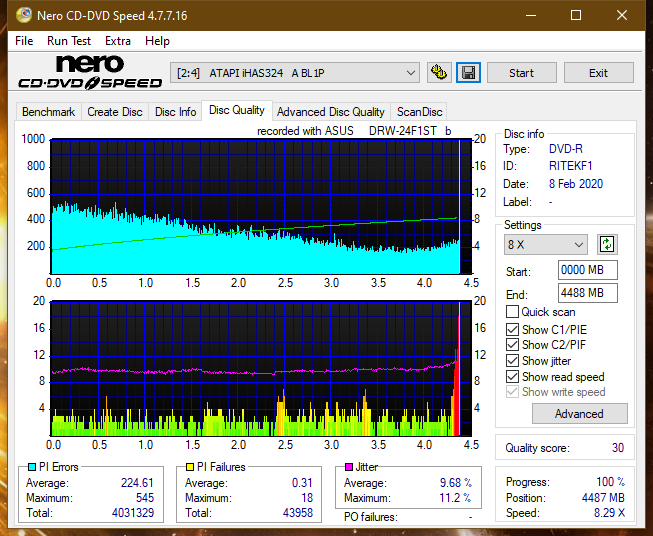
Task: Switch to the Create Disc tab
Action: pyautogui.click(x=115, y=112)
